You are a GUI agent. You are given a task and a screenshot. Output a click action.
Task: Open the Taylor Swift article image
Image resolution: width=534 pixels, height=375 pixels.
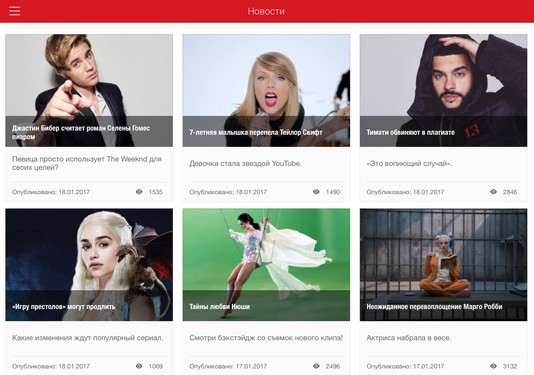coord(266,90)
